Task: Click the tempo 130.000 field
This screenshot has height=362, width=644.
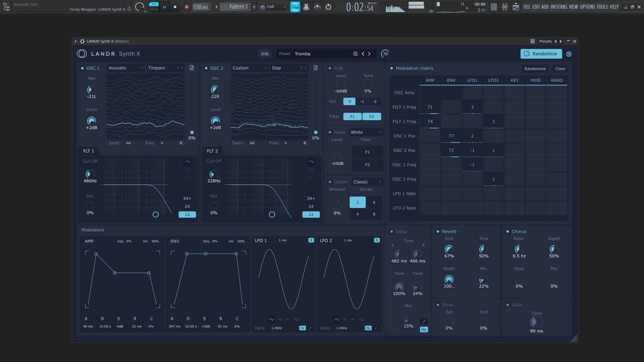Action: (201, 7)
